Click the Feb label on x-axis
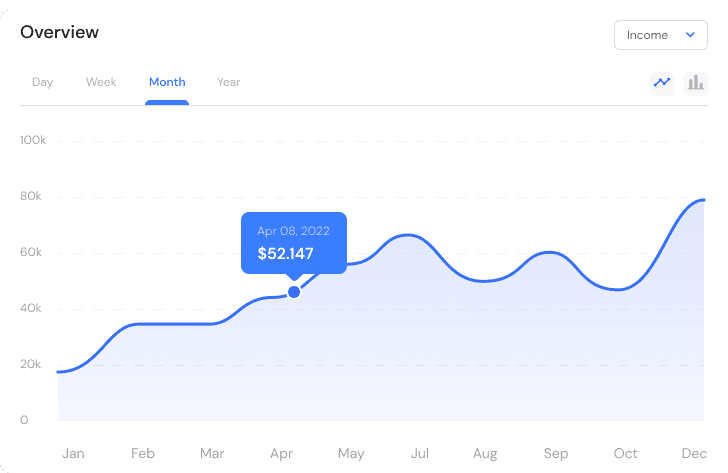Screen dimensions: 728x473 pyautogui.click(x=142, y=453)
